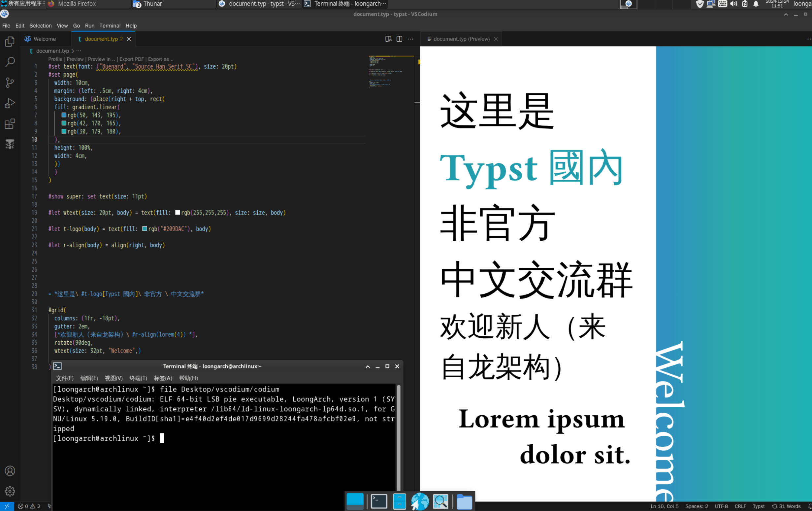Switch to Mozilla Firefox in the taskbar
Screen dimensions: 812x511
(x=88, y=4)
